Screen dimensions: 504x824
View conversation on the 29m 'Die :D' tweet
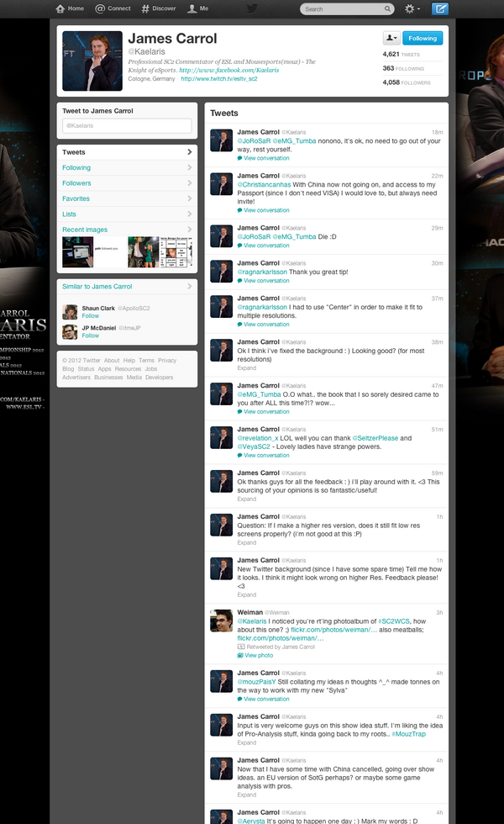pyautogui.click(x=266, y=246)
